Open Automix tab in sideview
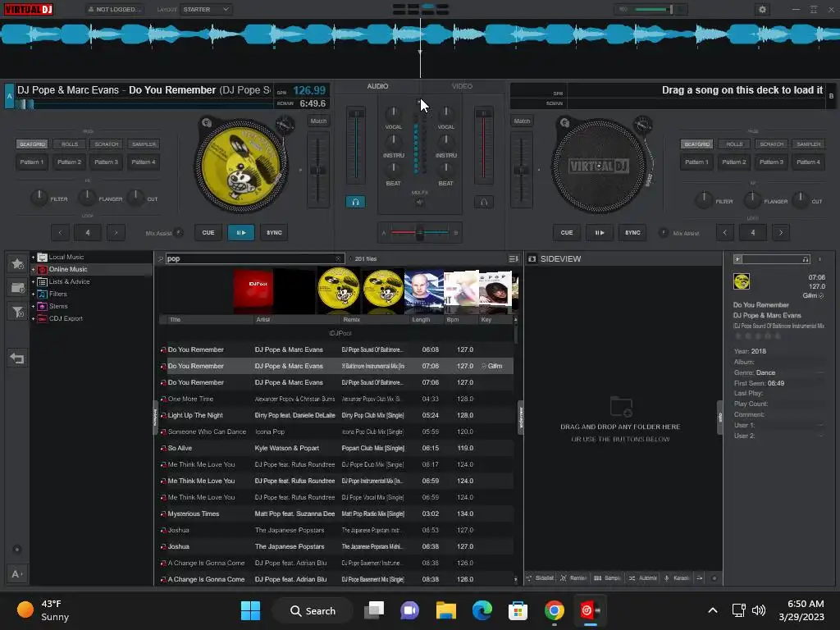 (x=643, y=578)
